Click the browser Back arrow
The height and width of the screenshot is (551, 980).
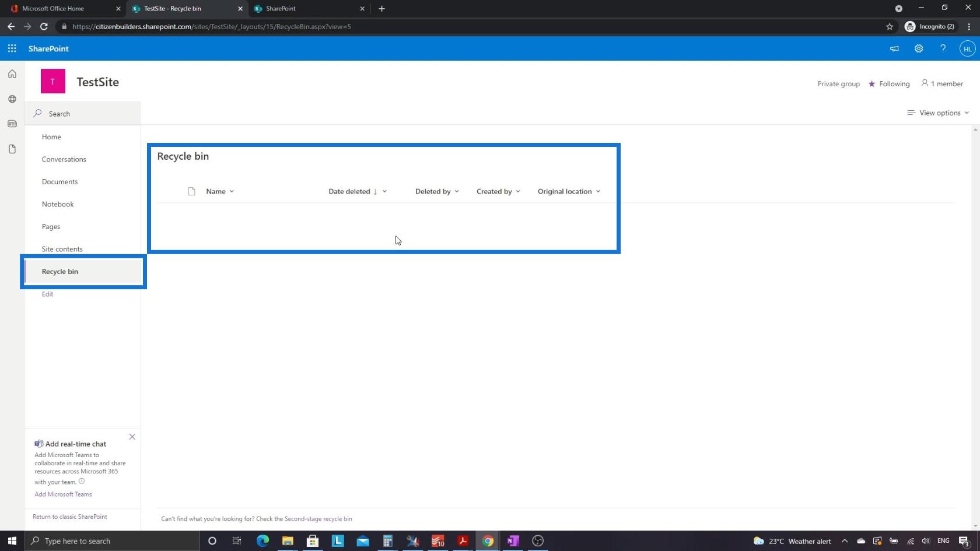11,26
